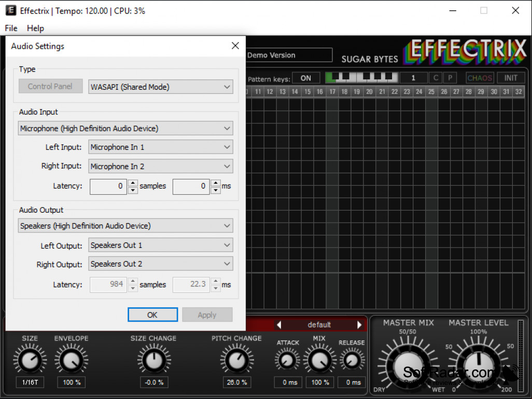The height and width of the screenshot is (399, 532).
Task: Select step 17 in the sequencer header
Action: [x=332, y=92]
